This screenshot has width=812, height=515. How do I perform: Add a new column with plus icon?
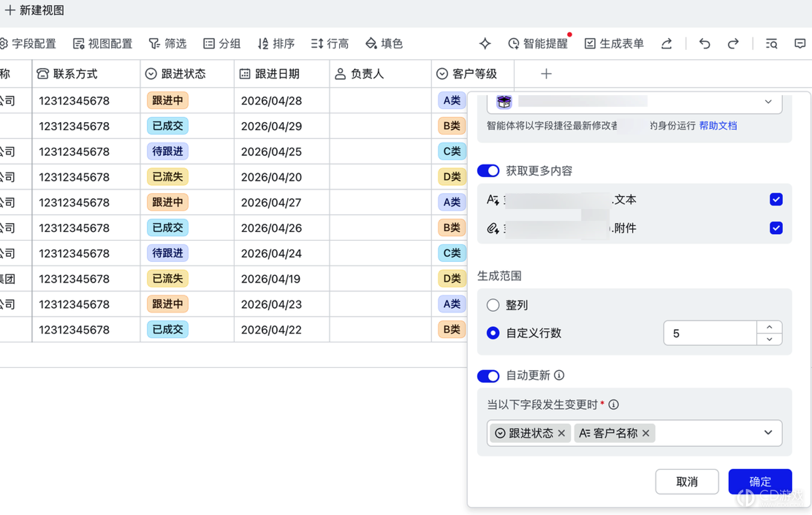tap(546, 74)
